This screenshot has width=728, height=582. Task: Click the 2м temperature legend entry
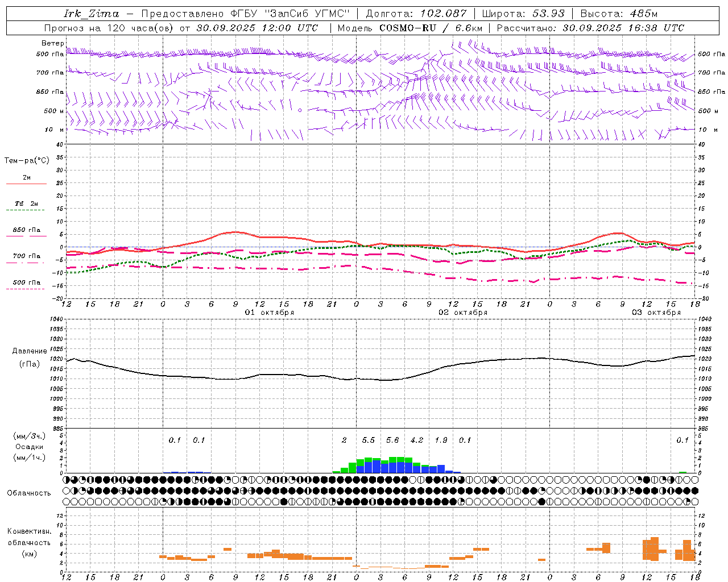pyautogui.click(x=27, y=177)
